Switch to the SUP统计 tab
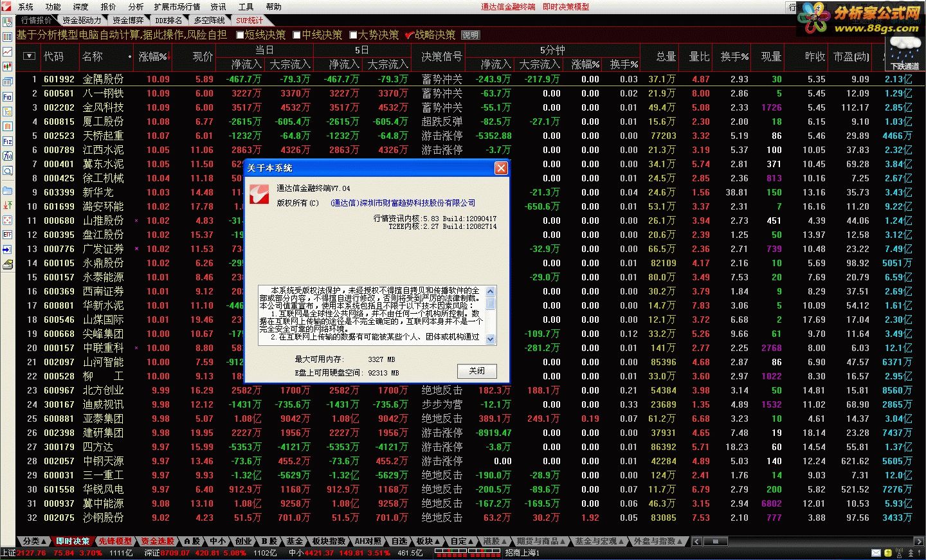 point(250,21)
